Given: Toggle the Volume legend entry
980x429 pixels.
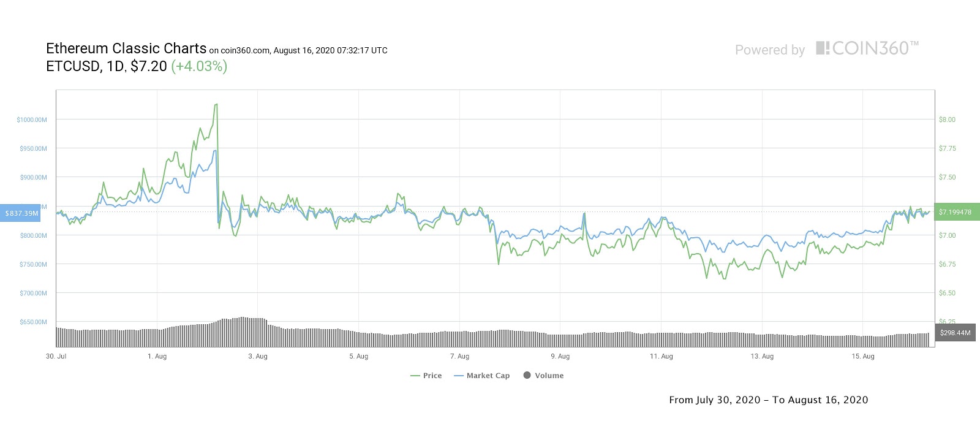Looking at the screenshot, I should 543,376.
